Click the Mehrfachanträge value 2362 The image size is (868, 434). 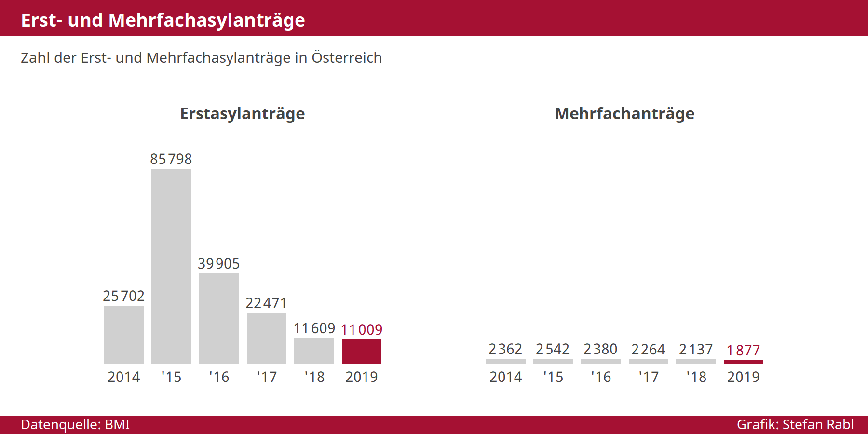pyautogui.click(x=505, y=349)
